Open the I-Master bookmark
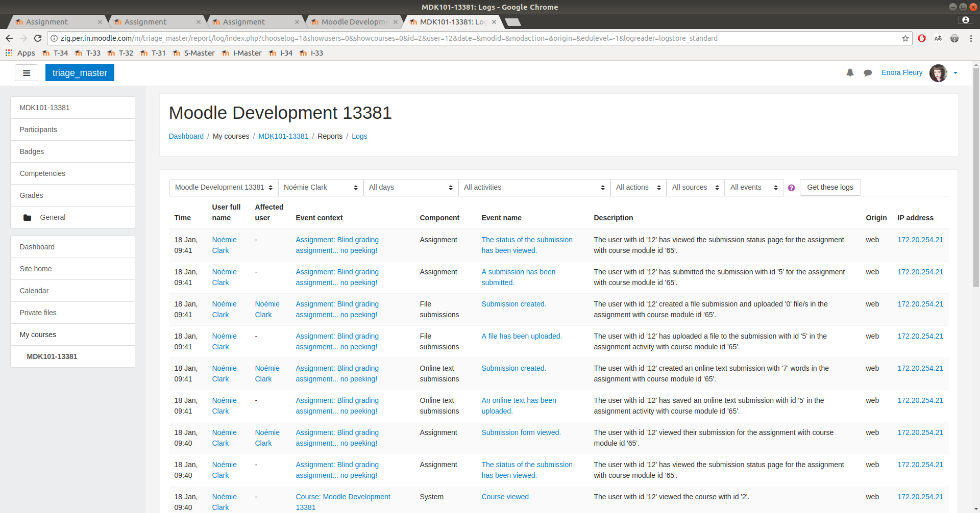The width and height of the screenshot is (980, 513). click(x=242, y=53)
